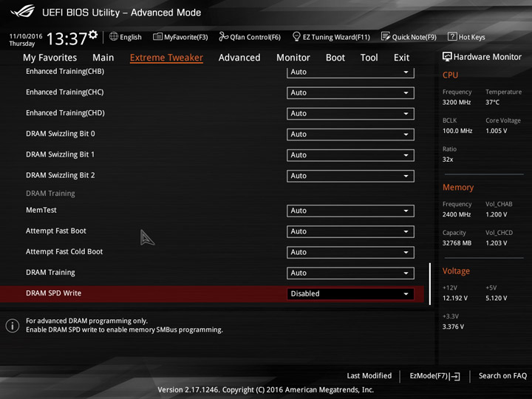Click the vertical settings scrollbar
The height and width of the screenshot is (399, 532).
(x=430, y=284)
